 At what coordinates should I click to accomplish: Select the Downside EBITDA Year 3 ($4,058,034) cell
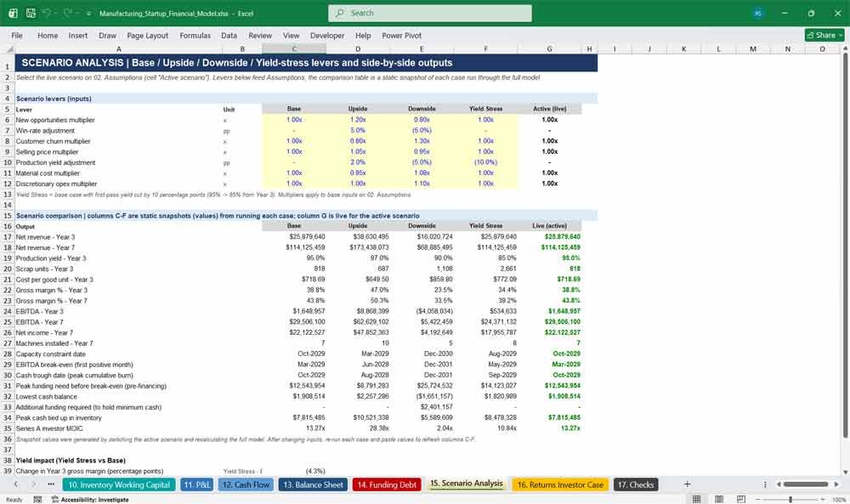(x=422, y=311)
